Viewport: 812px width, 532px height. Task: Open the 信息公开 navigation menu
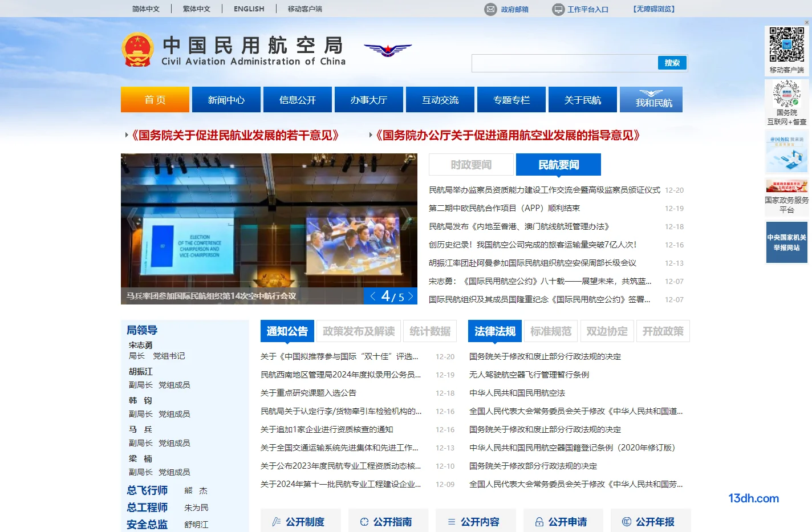tap(298, 100)
